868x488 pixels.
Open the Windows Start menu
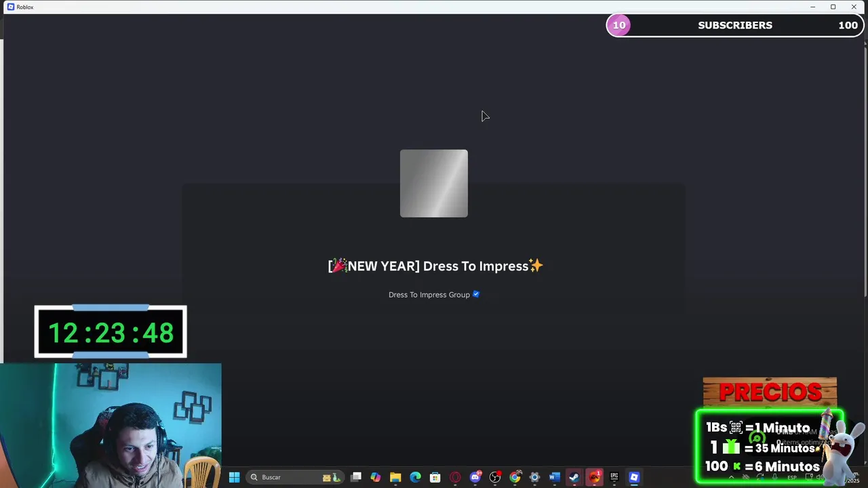(234, 477)
